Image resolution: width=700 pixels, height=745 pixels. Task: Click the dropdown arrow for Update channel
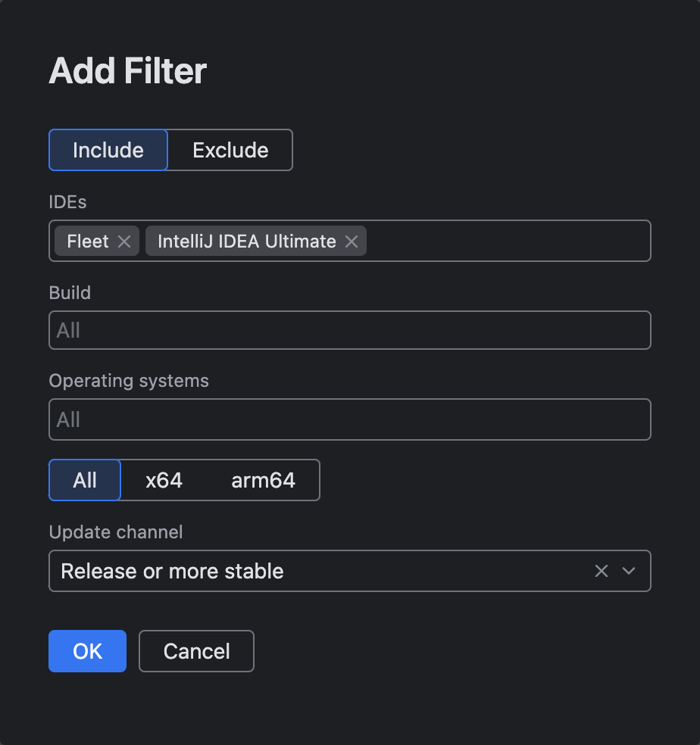(629, 571)
